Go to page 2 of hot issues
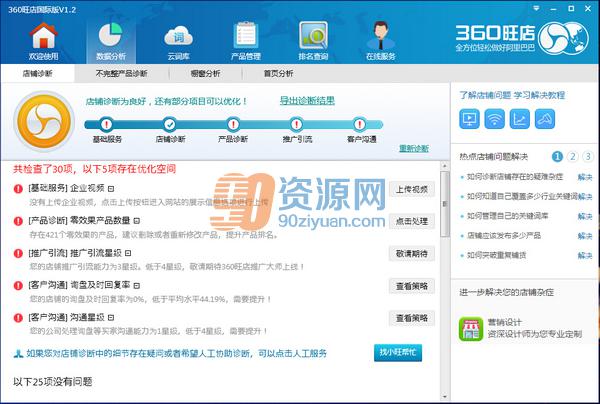 coord(572,156)
